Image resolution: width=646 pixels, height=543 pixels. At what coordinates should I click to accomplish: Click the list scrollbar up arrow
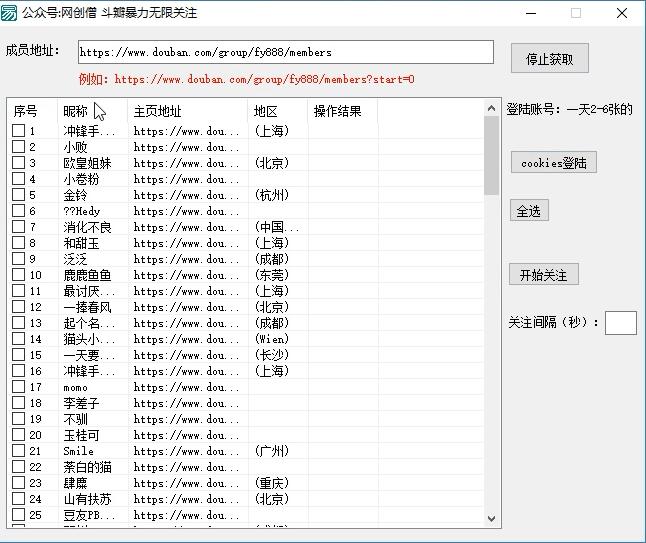491,109
